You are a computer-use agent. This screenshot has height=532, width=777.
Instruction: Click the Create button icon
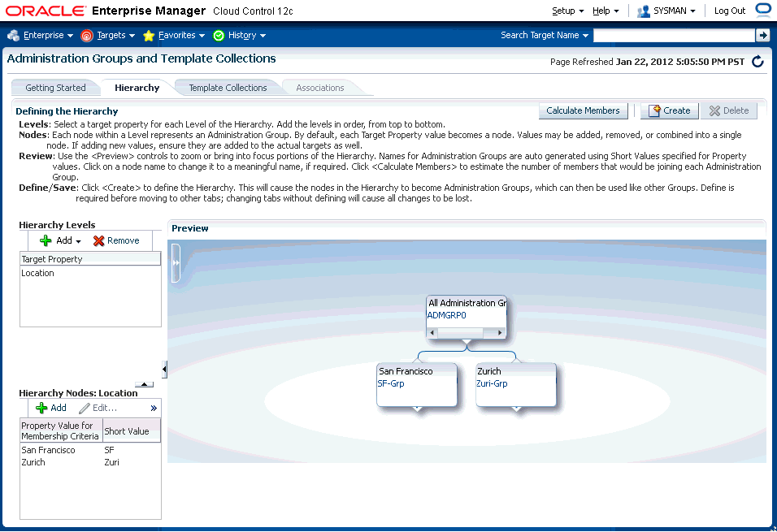(x=654, y=111)
